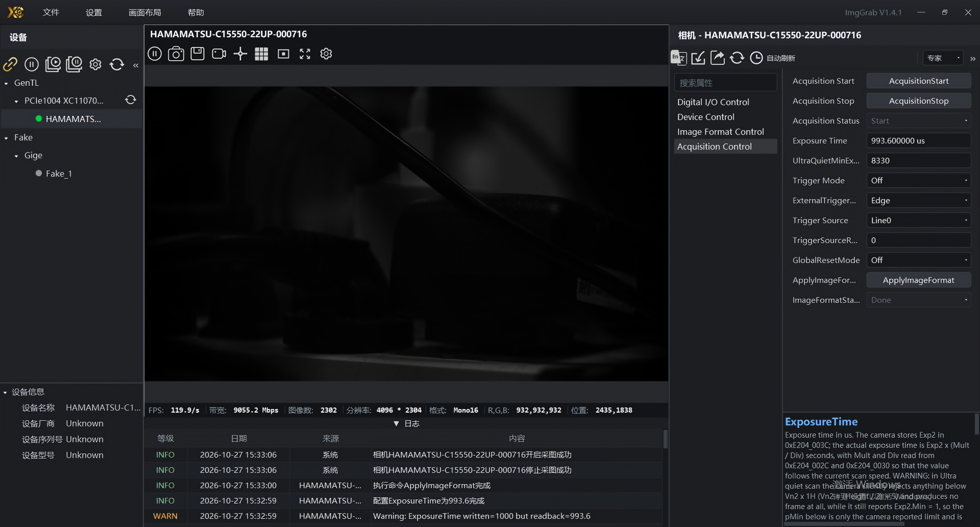Screen dimensions: 980x527
Task: Toggle the grid overlay icon
Action: pyautogui.click(x=261, y=54)
